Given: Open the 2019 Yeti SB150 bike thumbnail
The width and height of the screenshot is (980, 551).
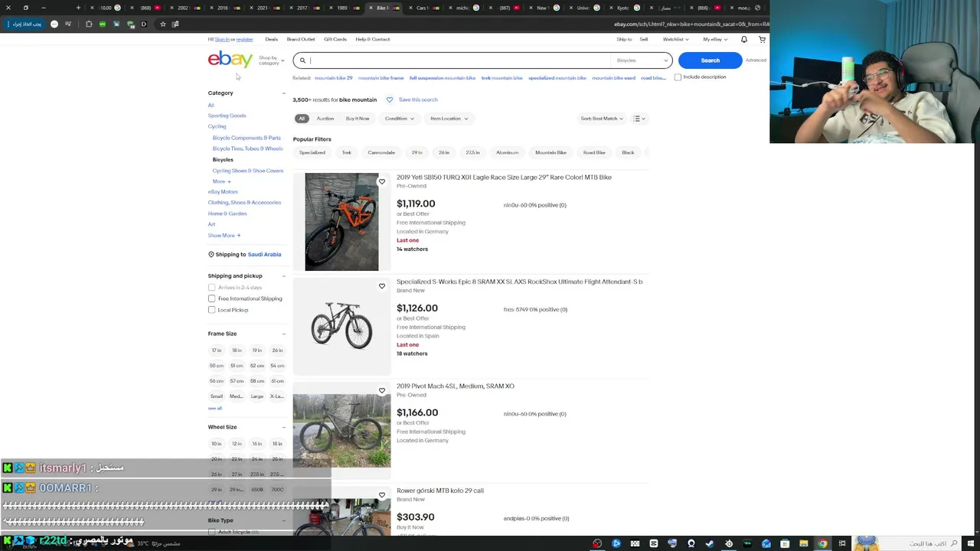Looking at the screenshot, I should tap(341, 222).
